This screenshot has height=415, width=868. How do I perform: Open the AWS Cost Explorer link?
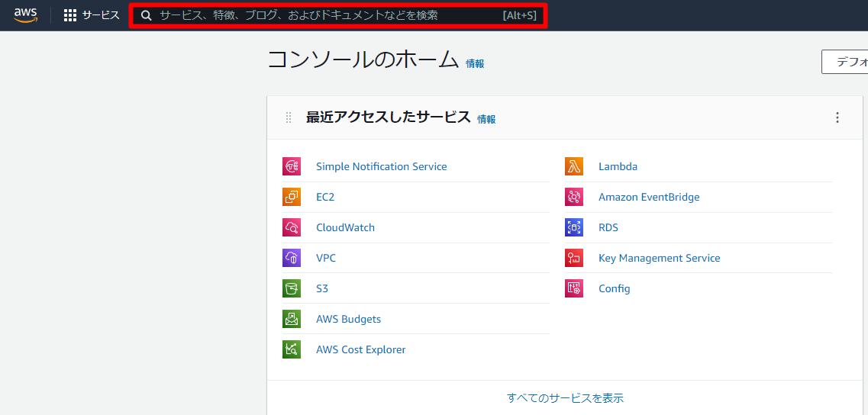pos(361,349)
